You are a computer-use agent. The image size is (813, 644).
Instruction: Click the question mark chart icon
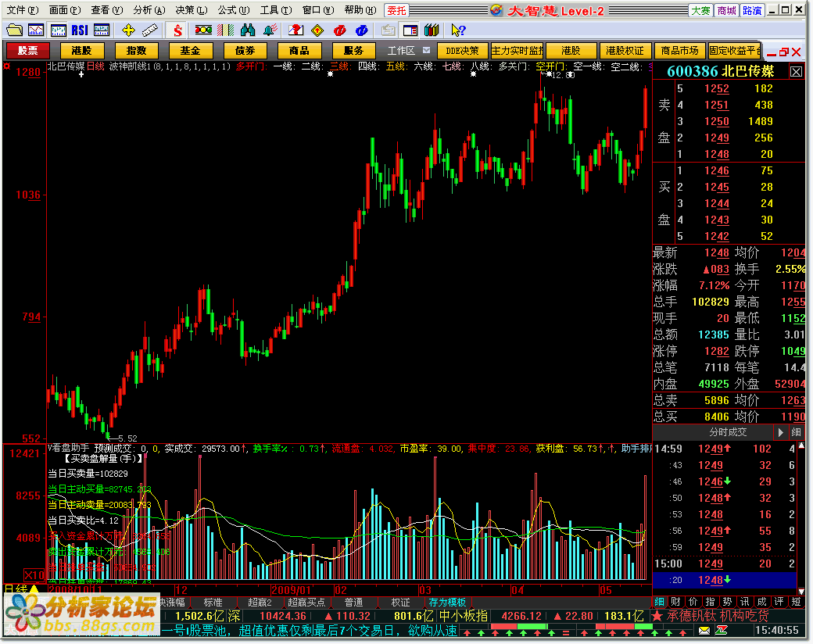tap(295, 30)
